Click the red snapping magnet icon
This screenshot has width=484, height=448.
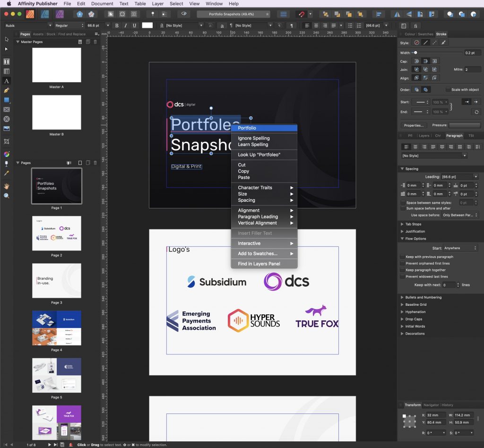[x=302, y=14]
